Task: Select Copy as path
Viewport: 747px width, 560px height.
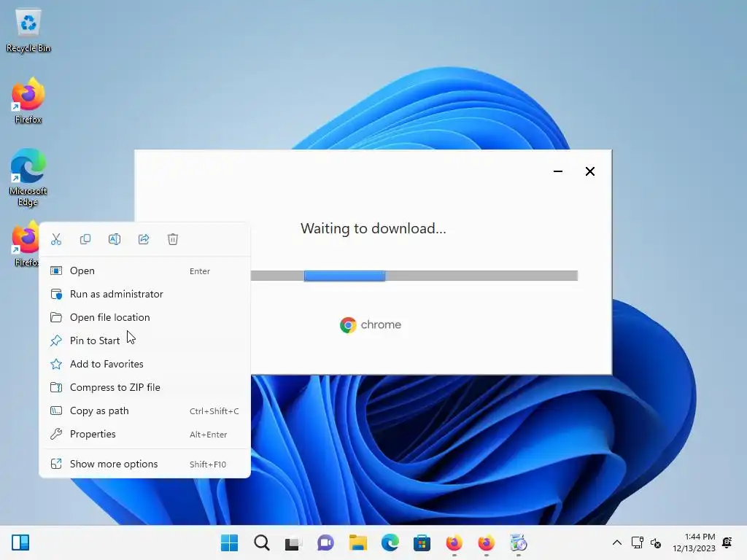Action: point(145,411)
